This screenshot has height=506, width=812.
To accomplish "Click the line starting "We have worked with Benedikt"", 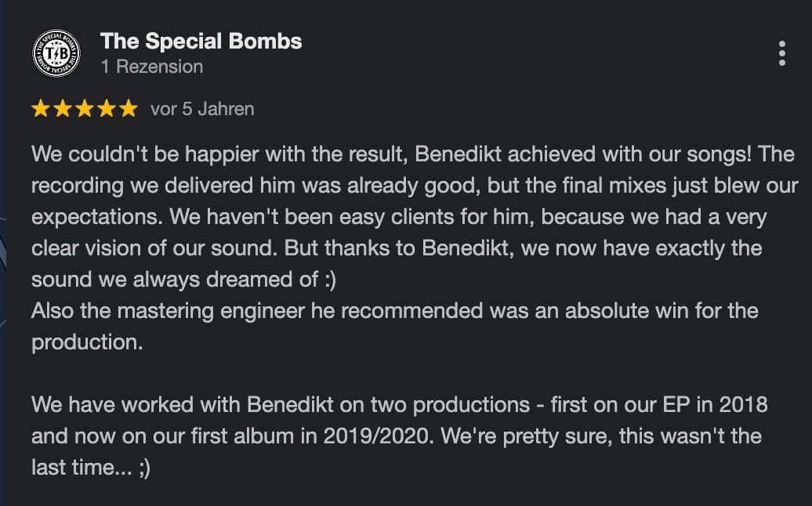I will (x=399, y=405).
